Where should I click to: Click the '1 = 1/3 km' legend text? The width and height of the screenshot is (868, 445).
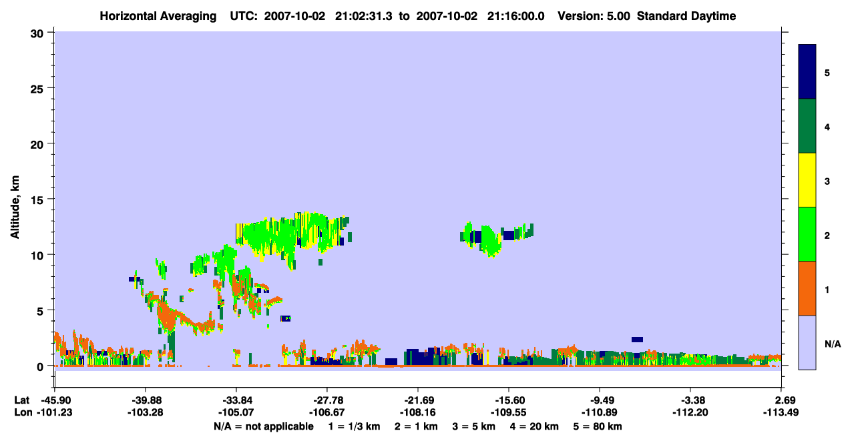(354, 426)
